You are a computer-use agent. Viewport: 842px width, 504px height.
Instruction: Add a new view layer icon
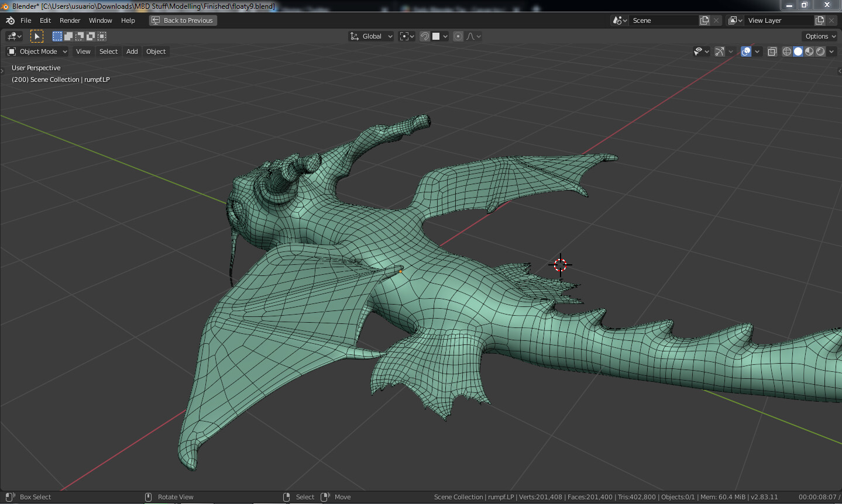(x=820, y=20)
